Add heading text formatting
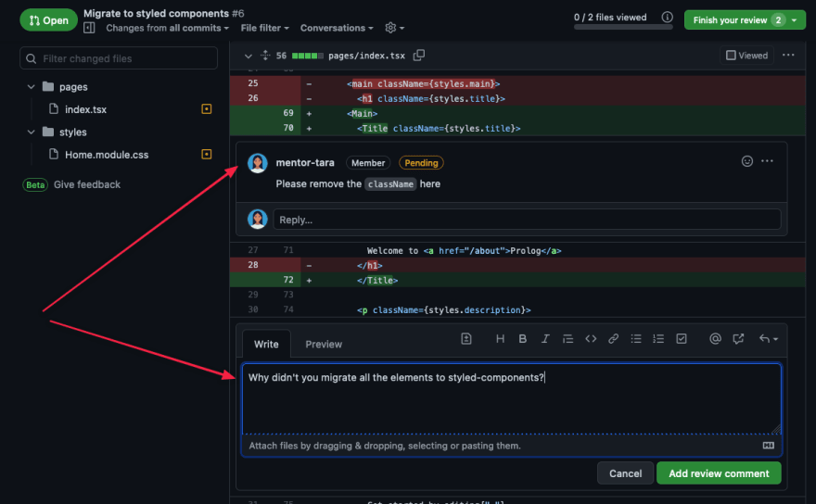Viewport: 816px width, 504px height. pyautogui.click(x=500, y=338)
